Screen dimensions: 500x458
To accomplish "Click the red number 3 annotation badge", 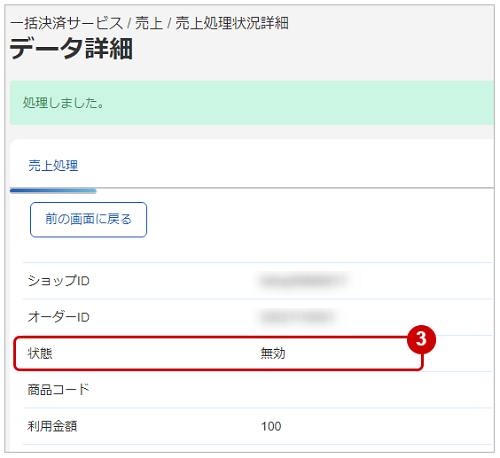I will 421,339.
